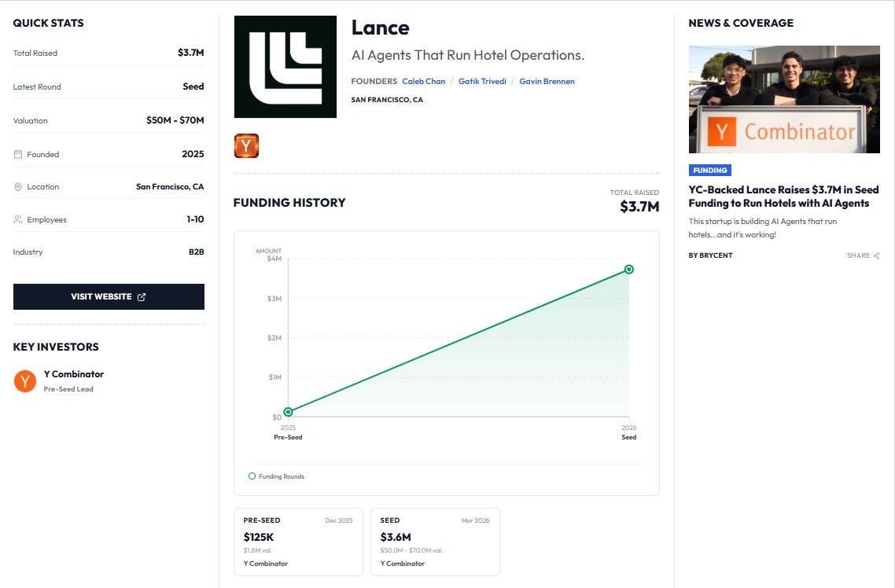The image size is (895, 588).
Task: Open founder Caleb Chan's profile link
Action: pos(423,81)
